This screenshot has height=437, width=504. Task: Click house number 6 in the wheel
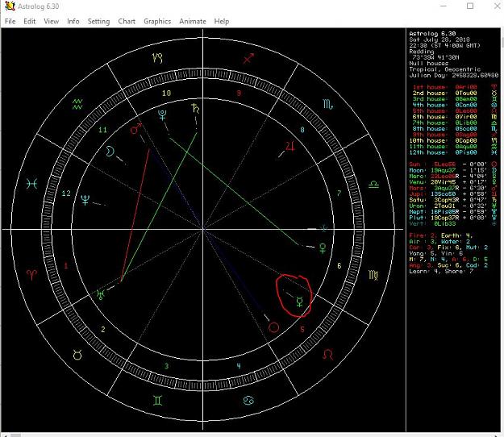click(x=339, y=266)
